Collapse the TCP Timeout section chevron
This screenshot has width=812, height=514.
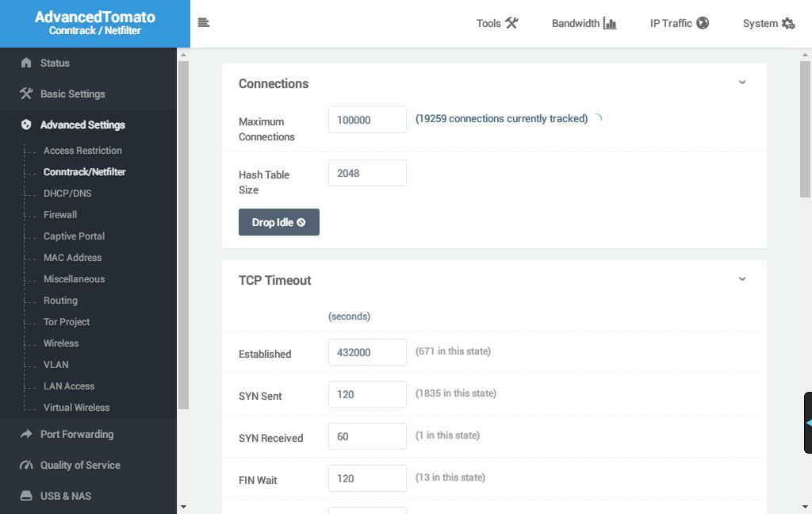[742, 279]
